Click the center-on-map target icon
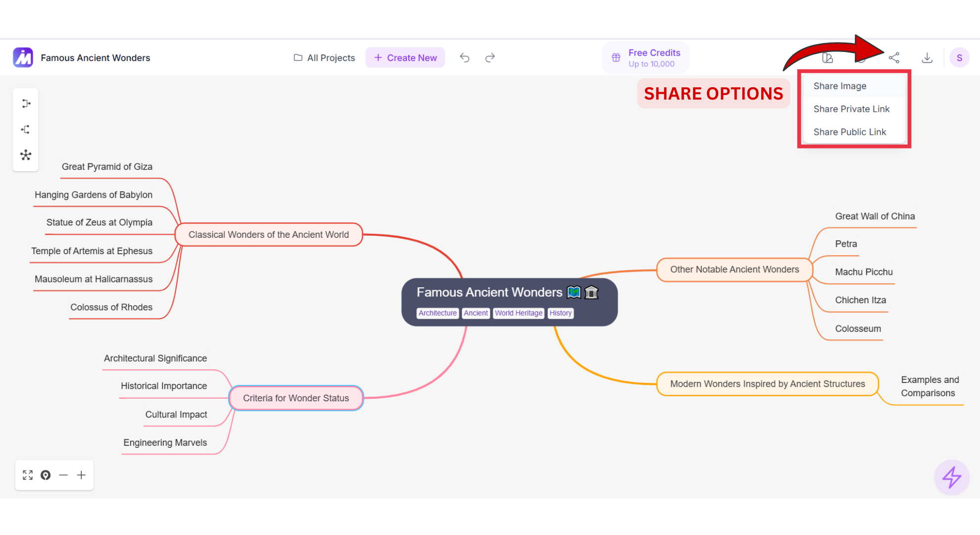 point(46,475)
